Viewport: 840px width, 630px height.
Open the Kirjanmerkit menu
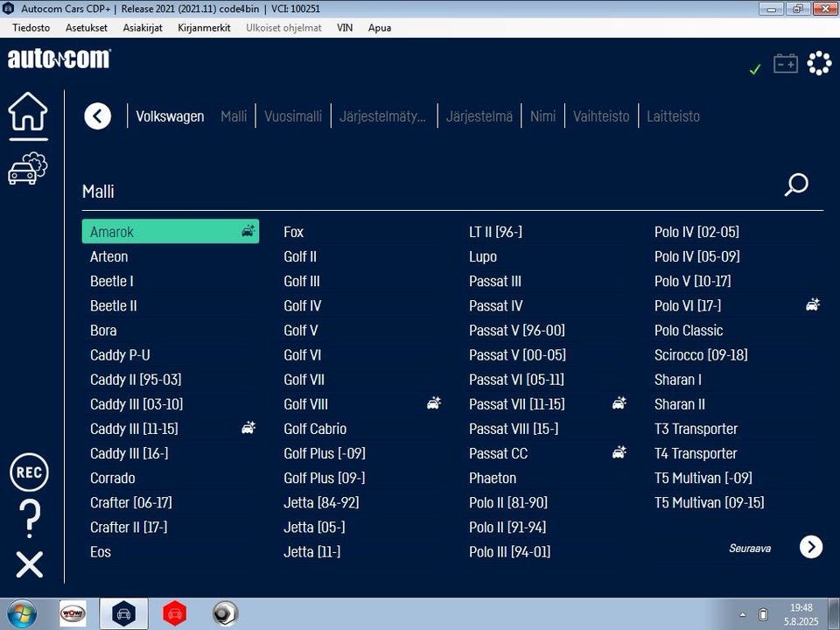[204, 28]
